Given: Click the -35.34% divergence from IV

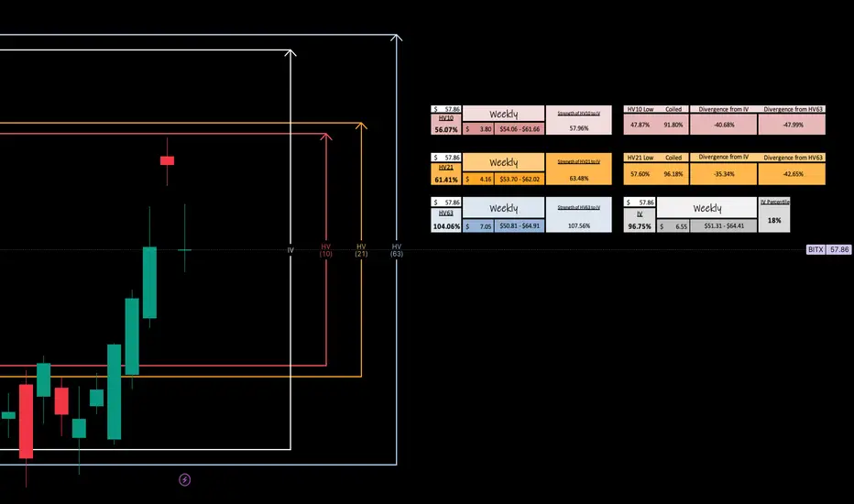Looking at the screenshot, I should [723, 174].
